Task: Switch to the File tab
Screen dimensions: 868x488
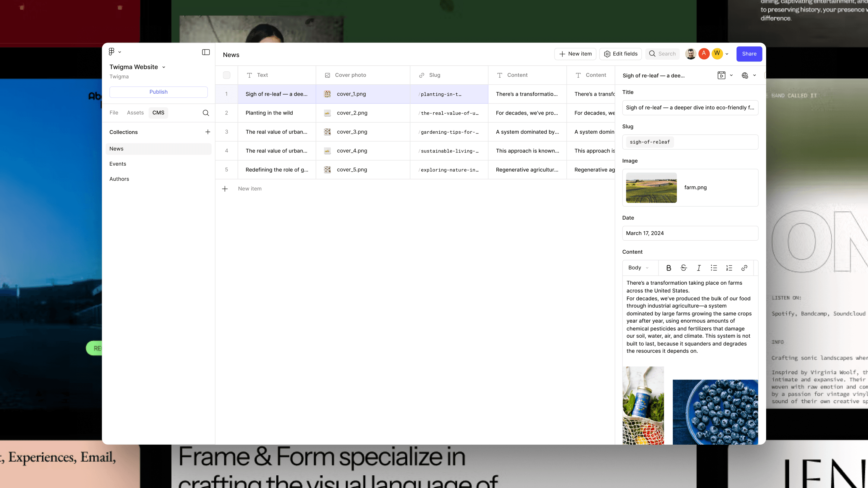Action: coord(114,113)
